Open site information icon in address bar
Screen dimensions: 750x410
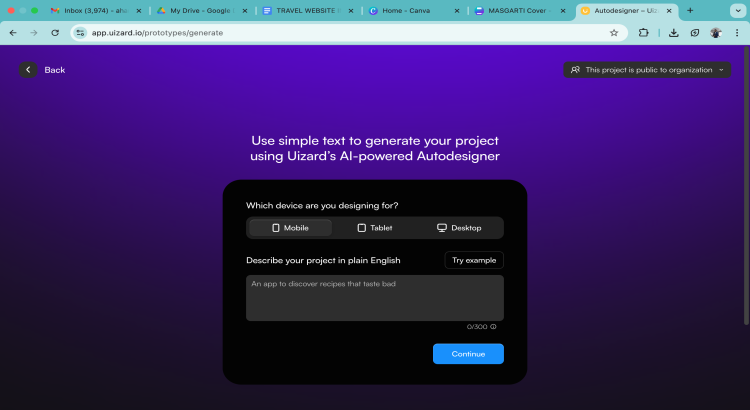click(x=80, y=33)
